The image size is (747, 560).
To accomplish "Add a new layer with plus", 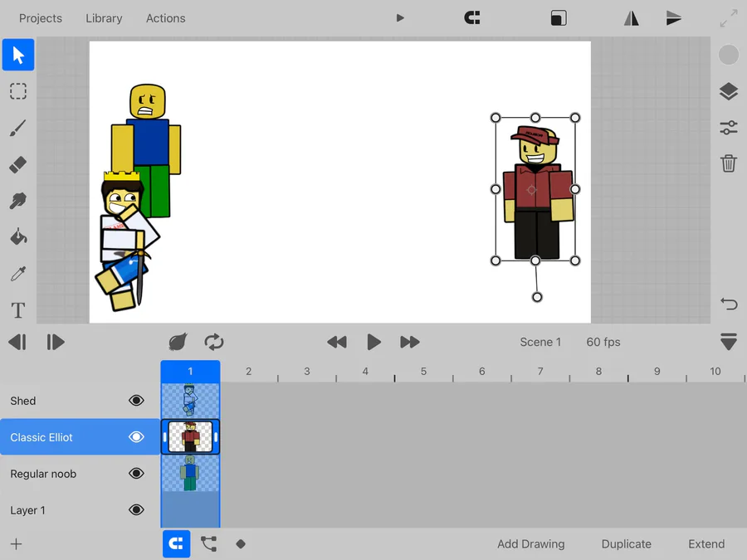I will click(x=17, y=543).
